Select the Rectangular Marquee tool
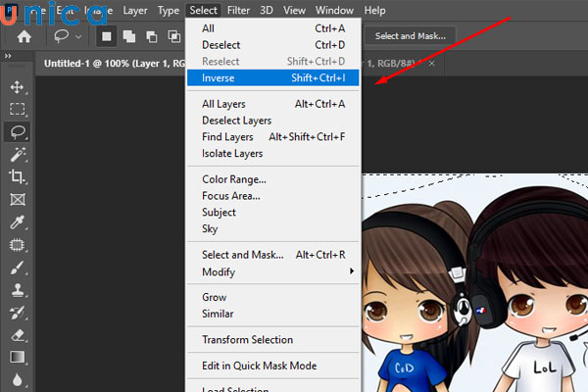588x392 pixels. click(17, 109)
